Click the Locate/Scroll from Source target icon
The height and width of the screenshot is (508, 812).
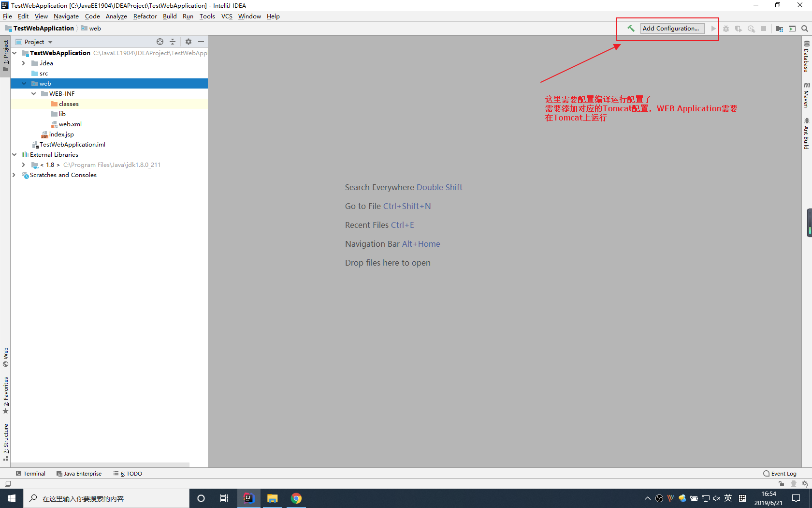pos(160,42)
